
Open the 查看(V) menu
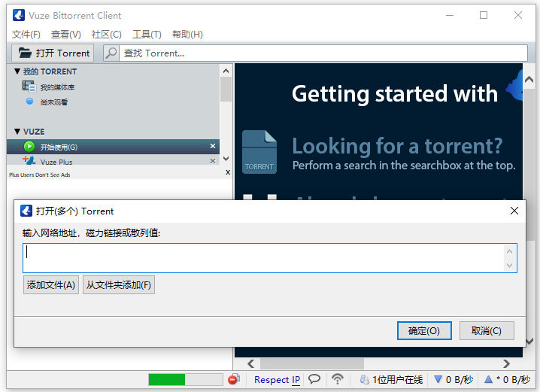(x=65, y=35)
